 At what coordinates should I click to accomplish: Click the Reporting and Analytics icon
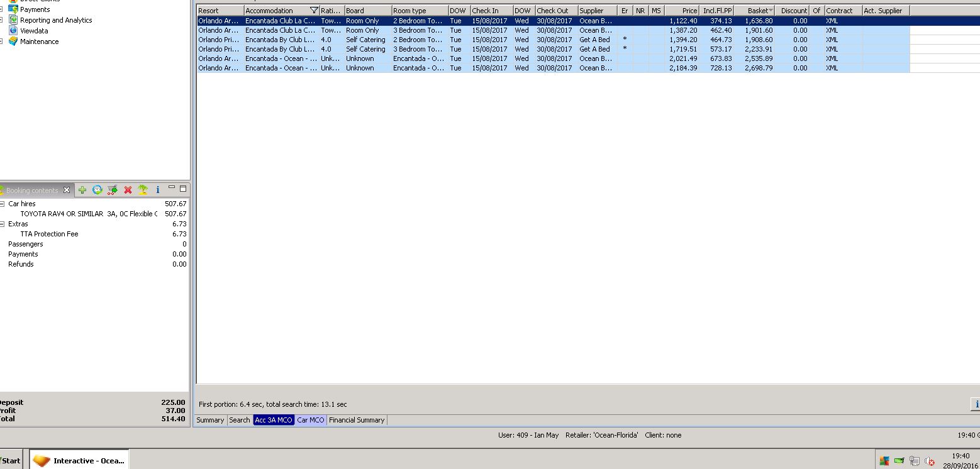(13, 20)
